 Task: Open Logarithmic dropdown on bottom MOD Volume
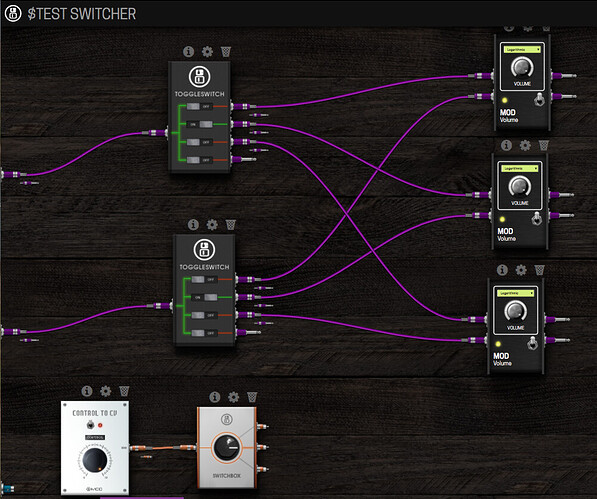coord(516,293)
